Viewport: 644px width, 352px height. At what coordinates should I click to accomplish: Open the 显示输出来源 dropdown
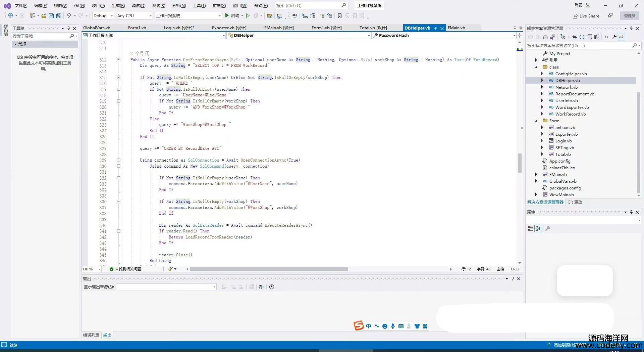point(166,287)
